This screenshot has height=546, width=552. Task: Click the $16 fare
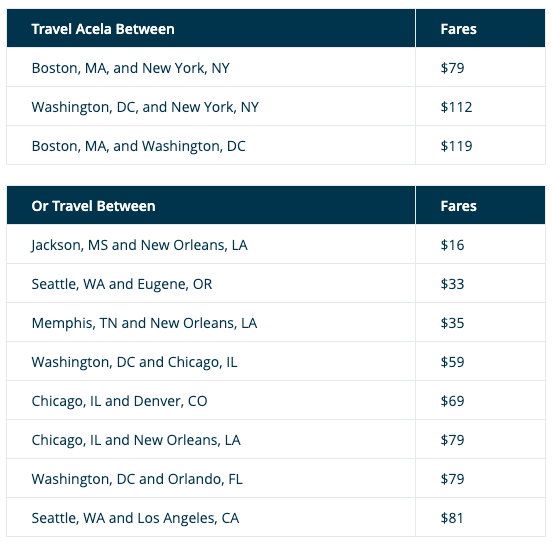[x=452, y=245]
